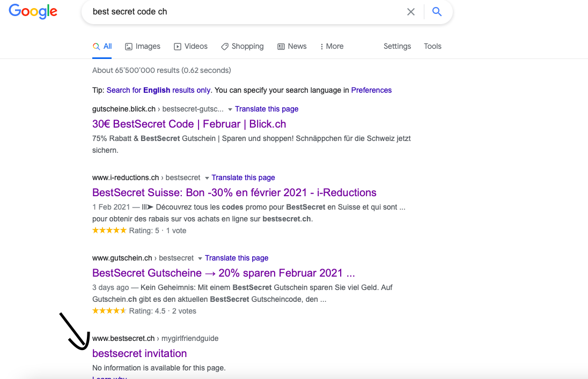Viewport: 588px width, 379px height.
Task: Click the search query input field
Action: pos(241,12)
